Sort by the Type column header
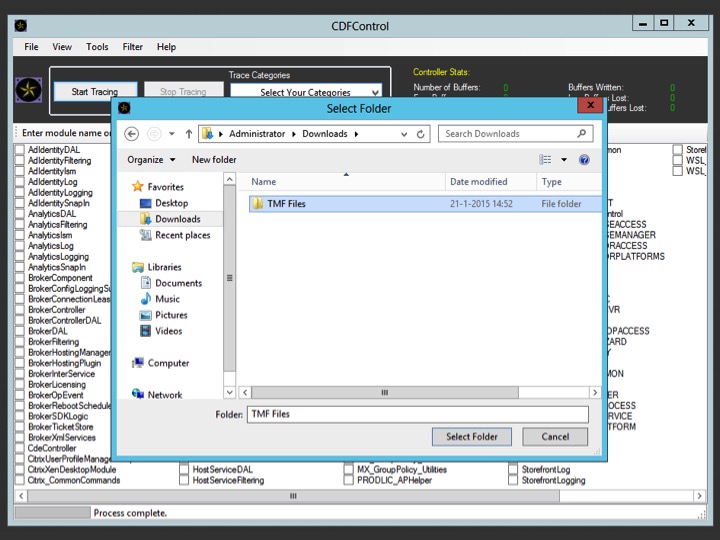The image size is (720, 540). click(x=568, y=182)
